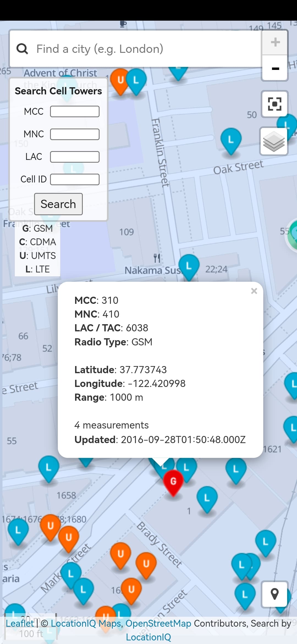
Task: Tap the 'U: UMTS' legend entry
Action: (37, 256)
